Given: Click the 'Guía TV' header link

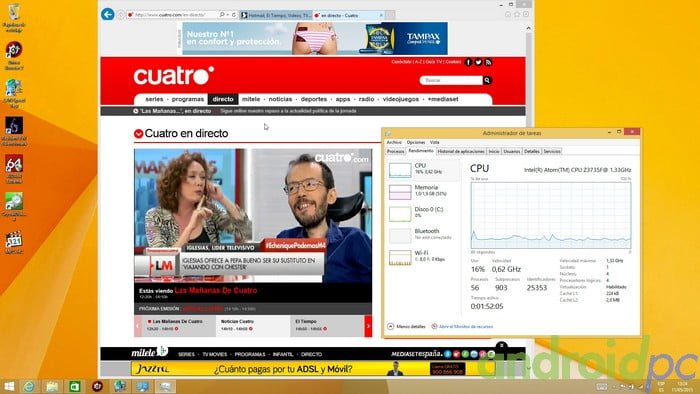Looking at the screenshot, I should (x=433, y=62).
